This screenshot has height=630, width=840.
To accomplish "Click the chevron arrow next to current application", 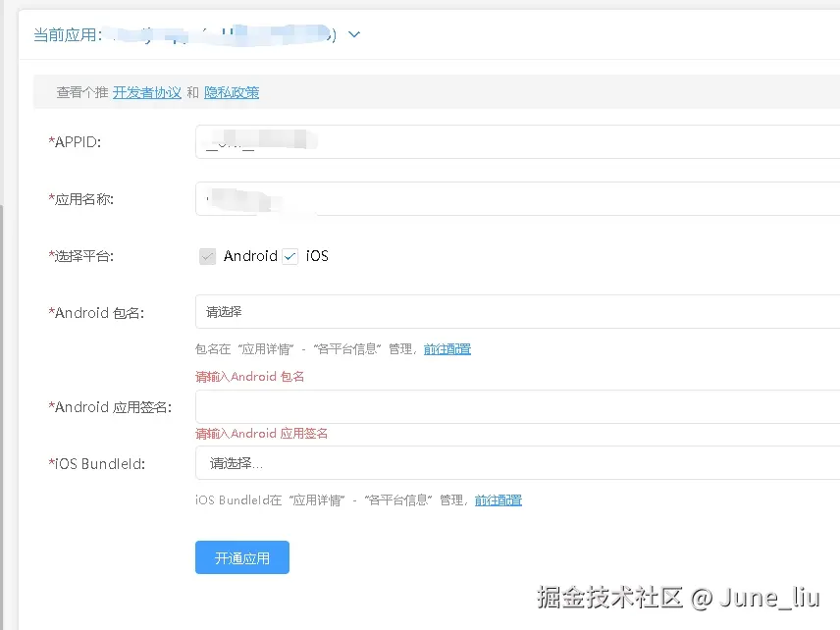I will tap(354, 32).
